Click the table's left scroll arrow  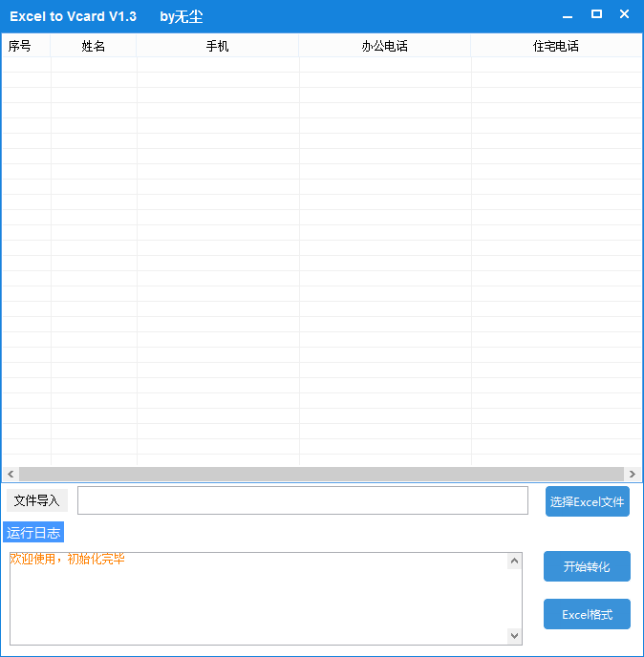(11, 474)
